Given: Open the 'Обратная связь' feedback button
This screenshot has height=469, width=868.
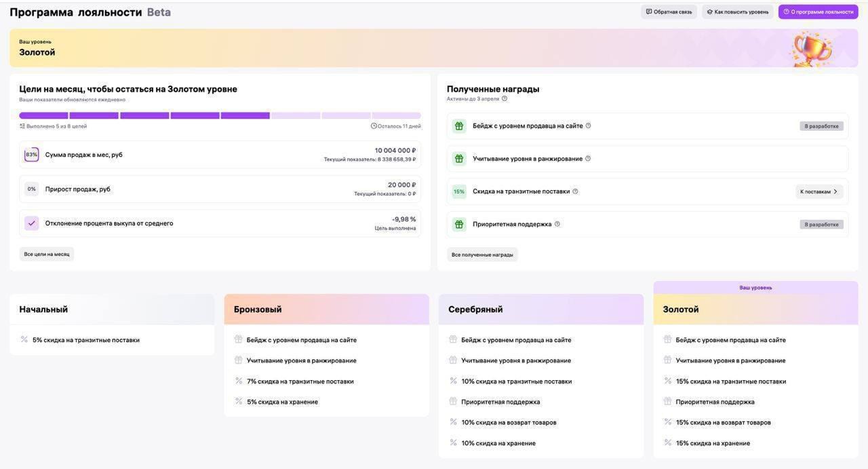Looking at the screenshot, I should click(x=669, y=12).
